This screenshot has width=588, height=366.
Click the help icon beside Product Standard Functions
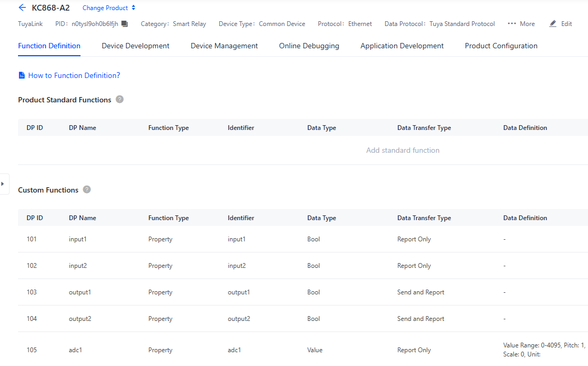pyautogui.click(x=120, y=100)
